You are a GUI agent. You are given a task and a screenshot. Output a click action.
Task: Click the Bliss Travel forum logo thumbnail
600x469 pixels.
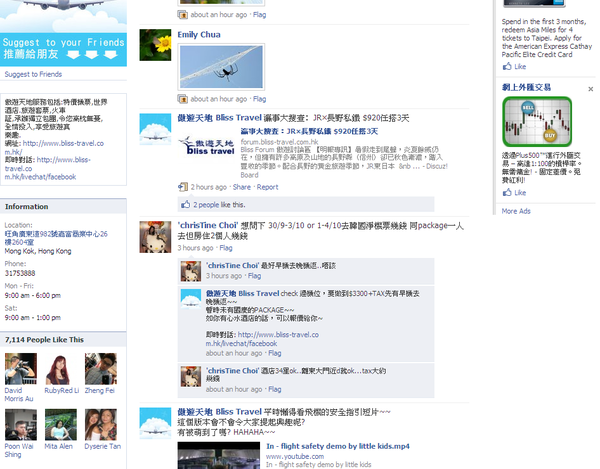click(x=208, y=146)
